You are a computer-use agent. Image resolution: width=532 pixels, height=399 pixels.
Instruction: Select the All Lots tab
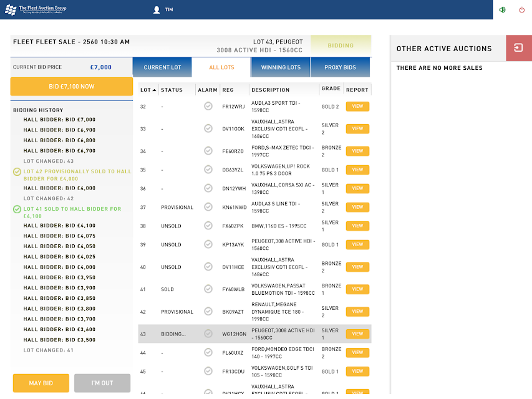(x=221, y=67)
